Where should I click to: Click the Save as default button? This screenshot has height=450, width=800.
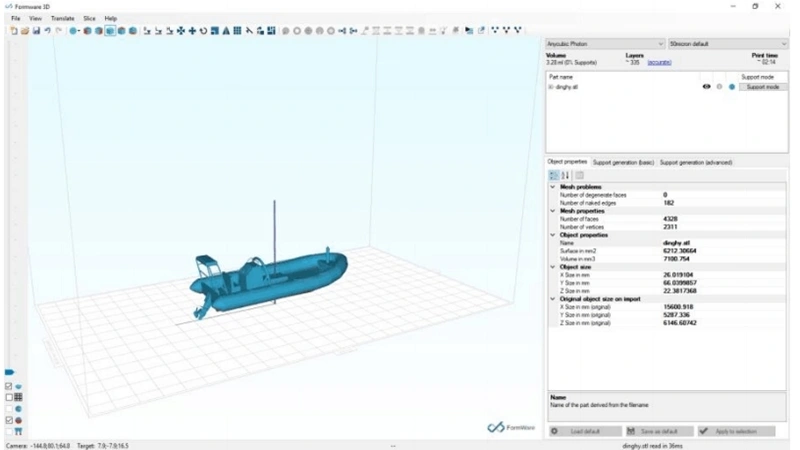pyautogui.click(x=659, y=432)
